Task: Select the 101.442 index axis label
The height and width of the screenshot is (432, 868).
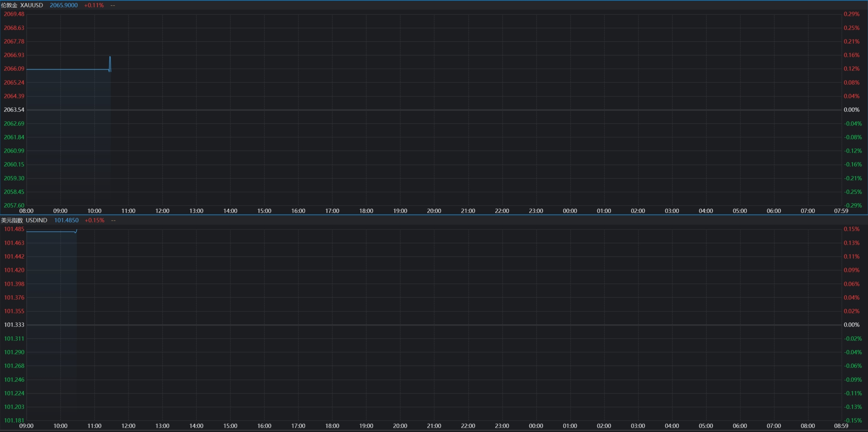Action: (14, 257)
